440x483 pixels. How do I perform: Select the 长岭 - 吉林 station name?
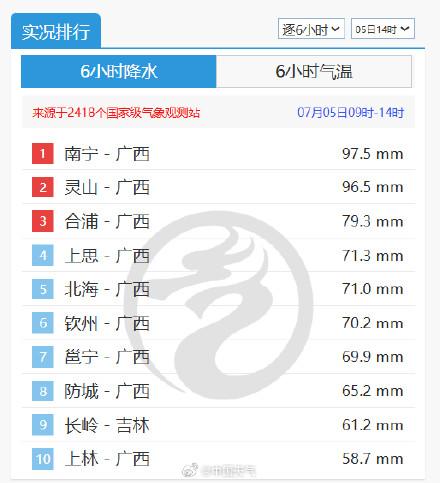[107, 425]
